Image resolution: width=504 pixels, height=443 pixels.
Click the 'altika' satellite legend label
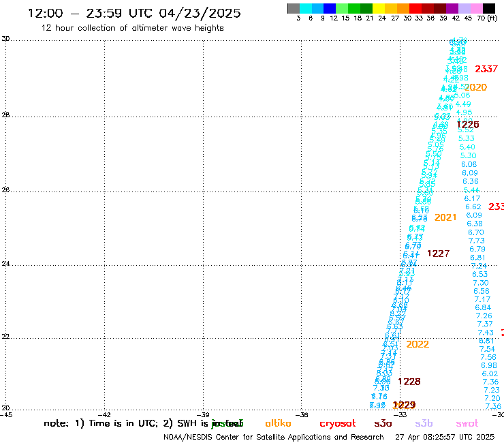pyautogui.click(x=278, y=423)
